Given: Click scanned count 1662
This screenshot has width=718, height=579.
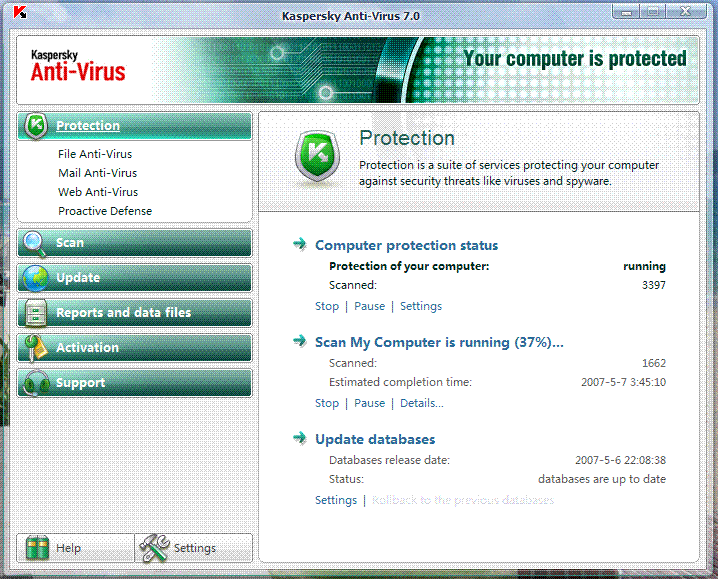Looking at the screenshot, I should pyautogui.click(x=653, y=363).
